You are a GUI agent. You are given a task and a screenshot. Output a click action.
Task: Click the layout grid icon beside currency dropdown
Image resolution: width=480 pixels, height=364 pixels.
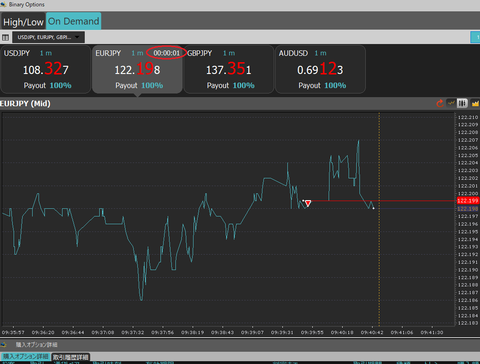coord(5,37)
